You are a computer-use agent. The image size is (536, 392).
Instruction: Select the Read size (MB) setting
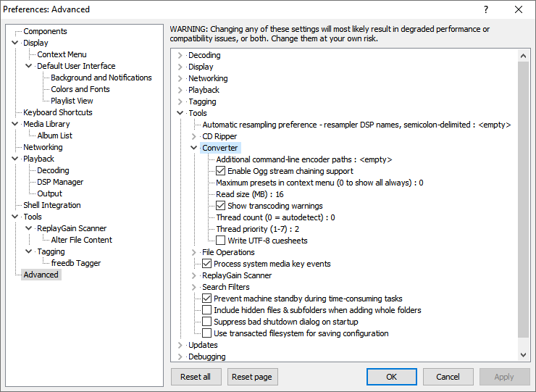tap(249, 194)
